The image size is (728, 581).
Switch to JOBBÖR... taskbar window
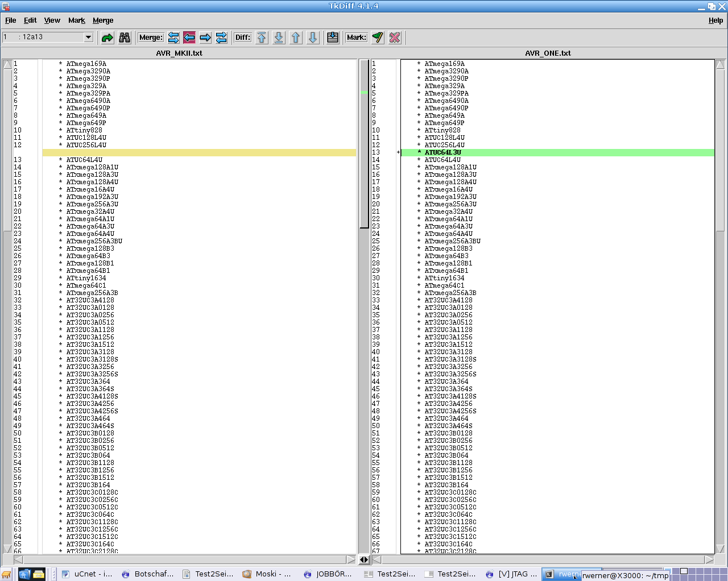pos(328,574)
